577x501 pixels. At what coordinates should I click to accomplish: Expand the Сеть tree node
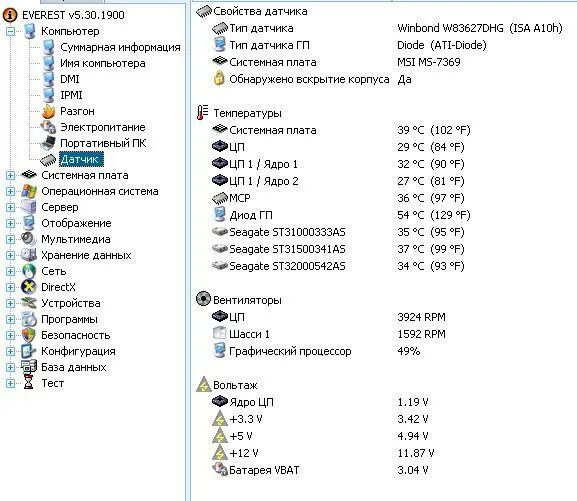(x=10, y=272)
